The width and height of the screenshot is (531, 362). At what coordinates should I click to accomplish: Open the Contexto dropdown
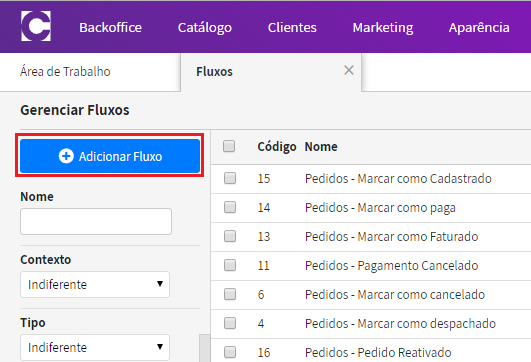coord(95,284)
